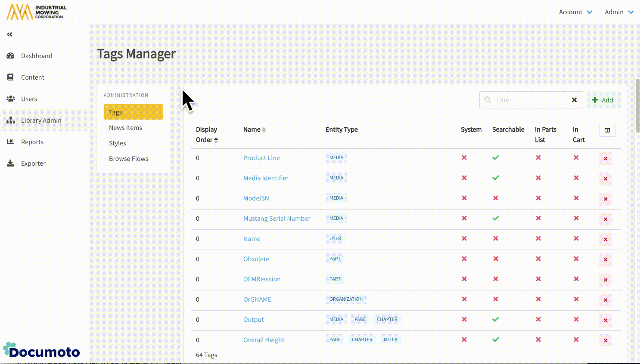Click the Reports chart icon
Screen dimensions: 640x364
(11, 142)
